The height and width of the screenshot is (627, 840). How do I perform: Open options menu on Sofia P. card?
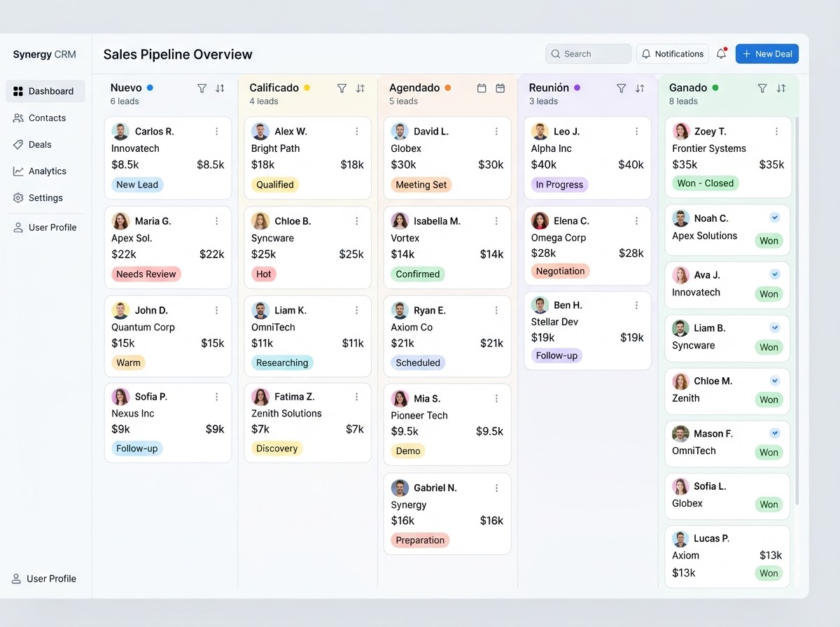tap(217, 397)
